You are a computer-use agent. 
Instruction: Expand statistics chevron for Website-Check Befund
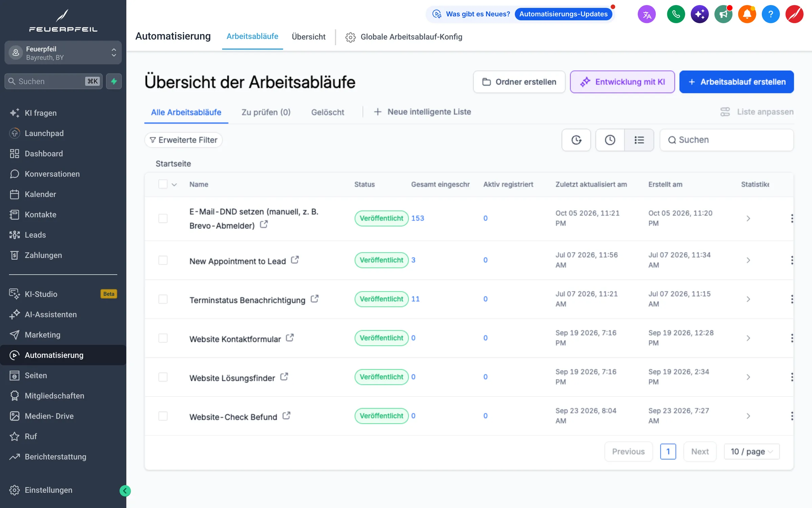coord(748,416)
